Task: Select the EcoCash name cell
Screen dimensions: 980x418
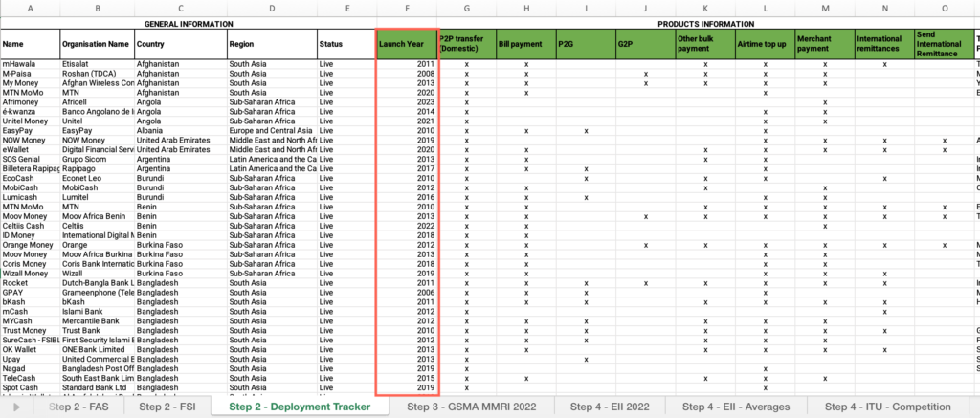Action: (30, 179)
